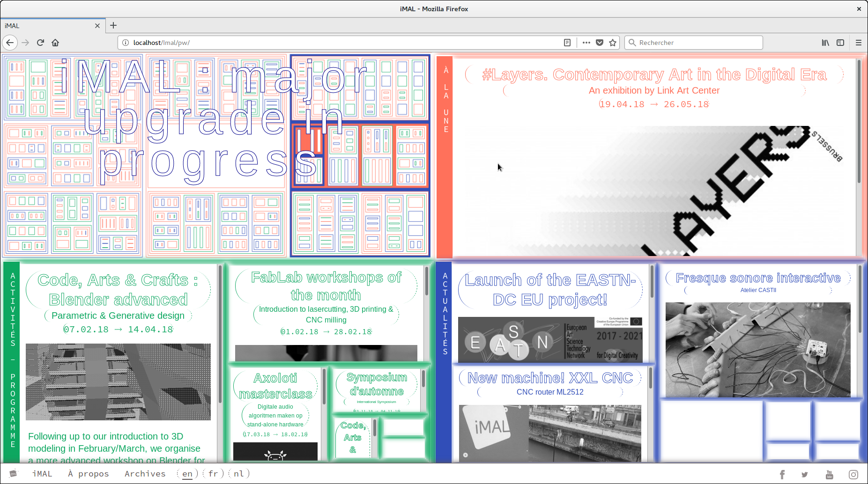
Task: Switch site language to French
Action: pos(213,474)
